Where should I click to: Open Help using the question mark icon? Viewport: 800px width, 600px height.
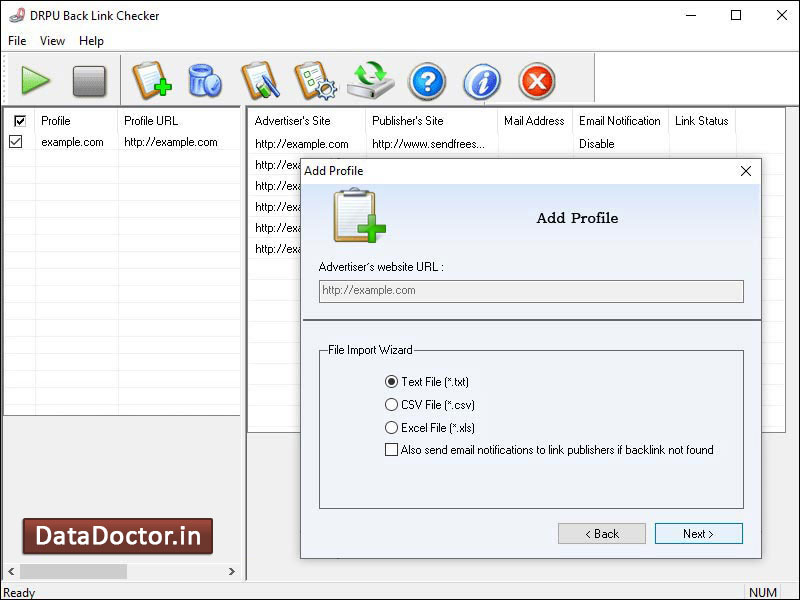pyautogui.click(x=427, y=81)
